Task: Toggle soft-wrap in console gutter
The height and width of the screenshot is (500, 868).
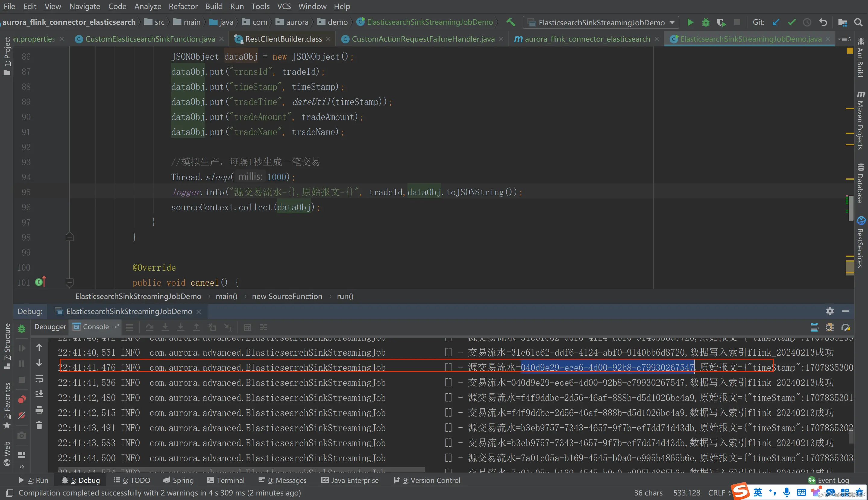Action: coord(39,379)
